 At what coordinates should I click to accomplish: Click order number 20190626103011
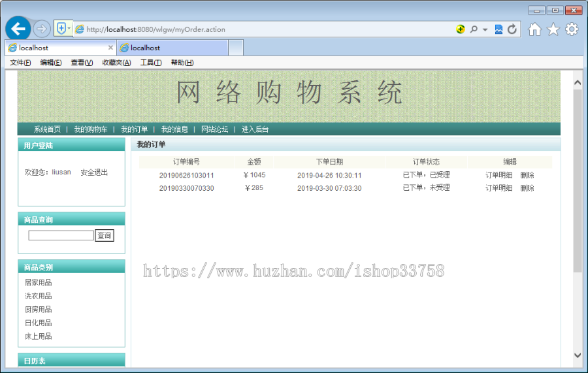tap(186, 176)
